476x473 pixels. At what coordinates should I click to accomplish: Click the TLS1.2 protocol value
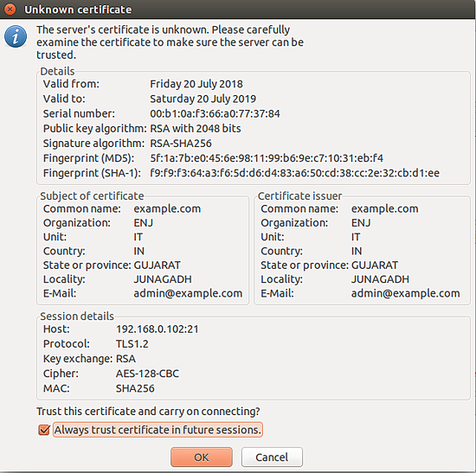pos(132,344)
